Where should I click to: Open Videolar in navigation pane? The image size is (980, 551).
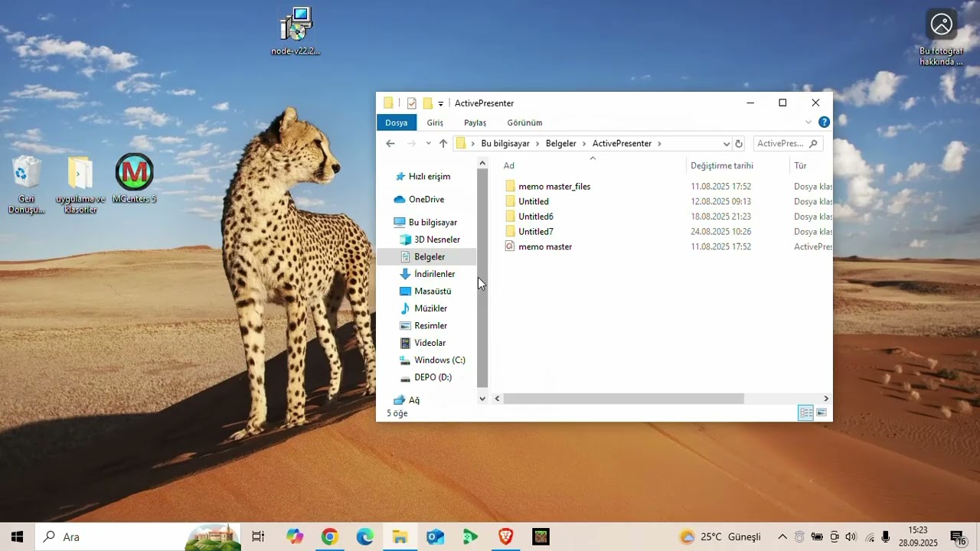click(x=423, y=343)
